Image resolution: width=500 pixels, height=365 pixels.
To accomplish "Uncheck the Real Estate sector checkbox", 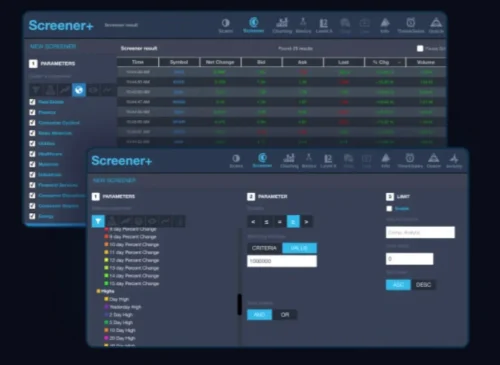I will (32, 102).
